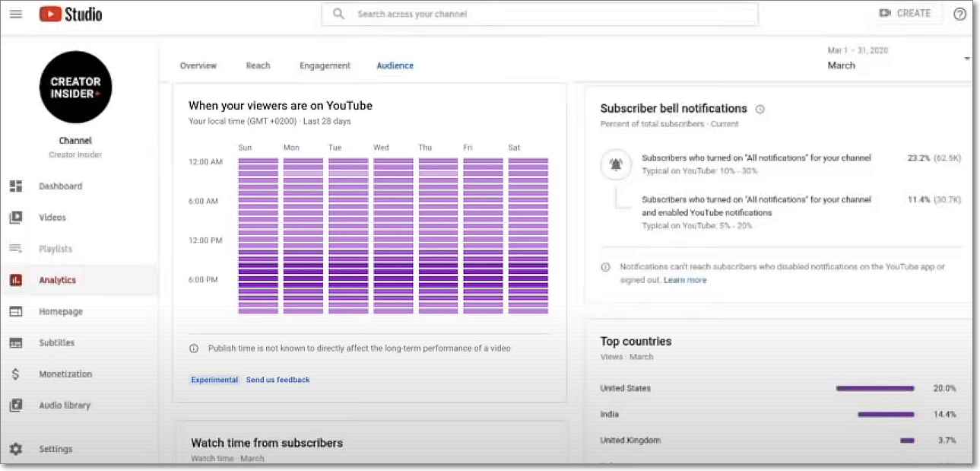Select the Audience tab

[395, 65]
